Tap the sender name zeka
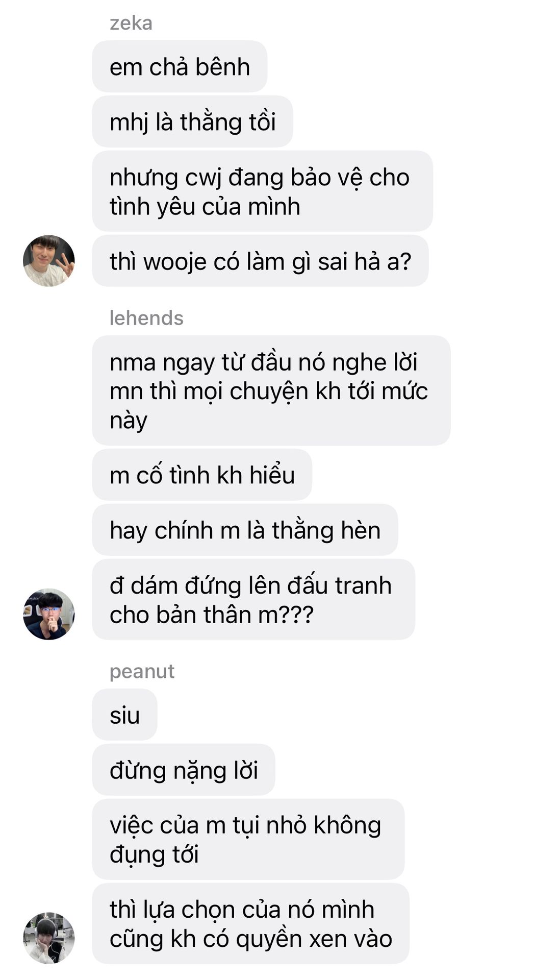This screenshot has width=560, height=980. [x=131, y=23]
